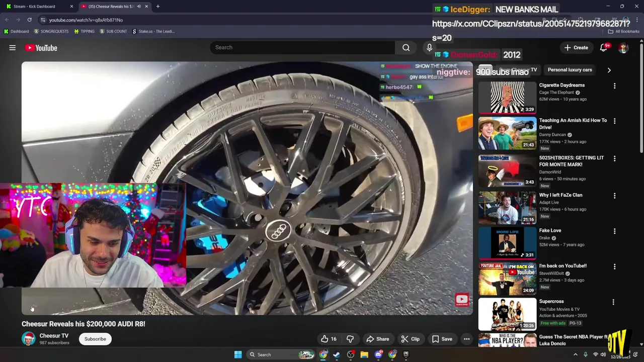Viewport: 644px width, 362px height.
Task: Go to the YouTube home logo
Action: [x=41, y=48]
